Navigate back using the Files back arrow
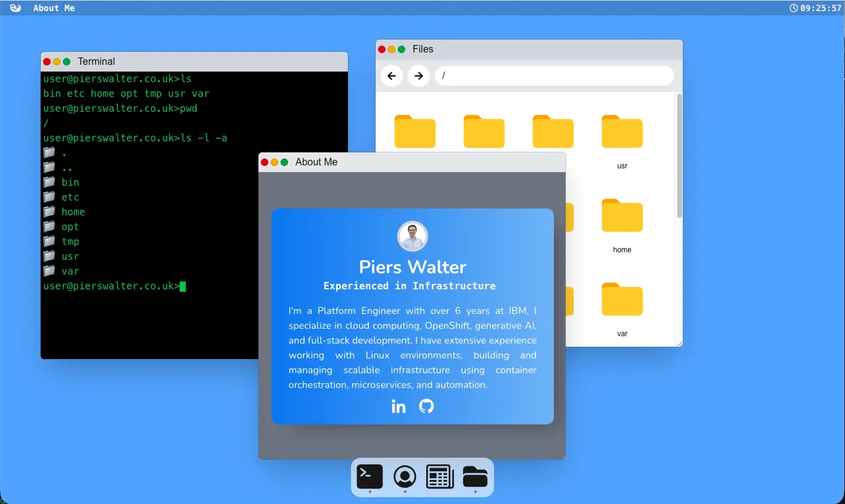Image resolution: width=845 pixels, height=504 pixels. tap(391, 75)
